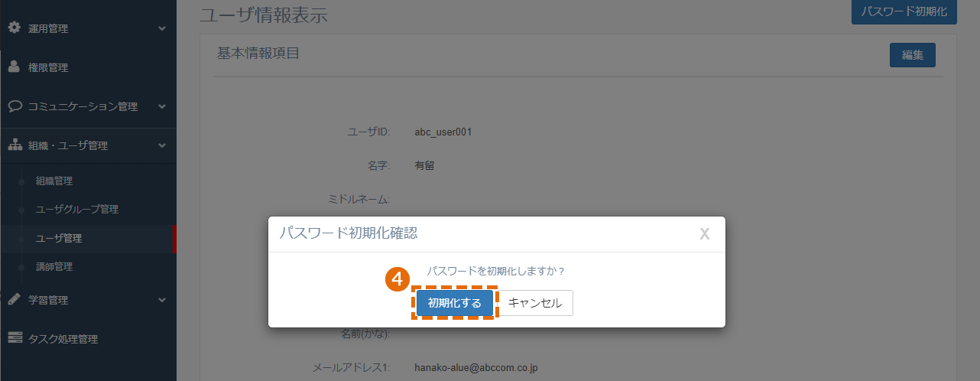Click the 基本情報項目 section heading
980x381 pixels.
tap(258, 54)
